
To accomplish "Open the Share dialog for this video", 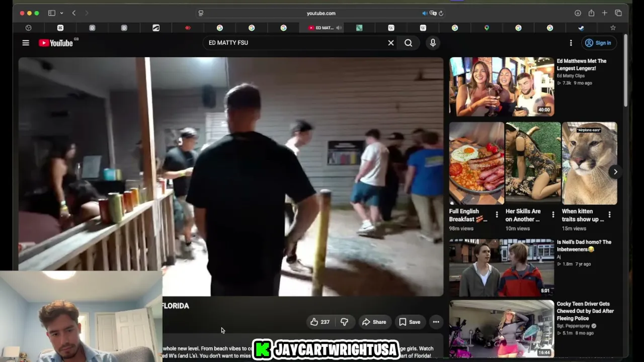I will 374,322.
